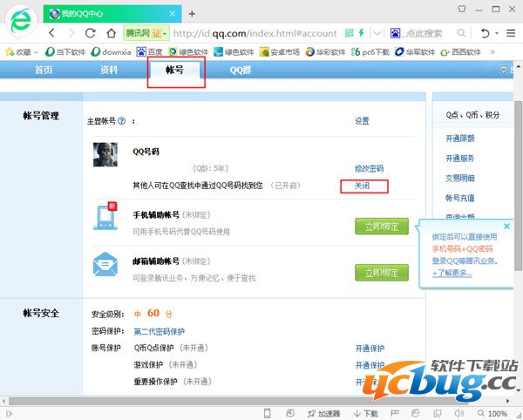Image resolution: width=523 pixels, height=420 pixels.
Task: Close the 我的QQ中心 tab
Action: point(172,14)
